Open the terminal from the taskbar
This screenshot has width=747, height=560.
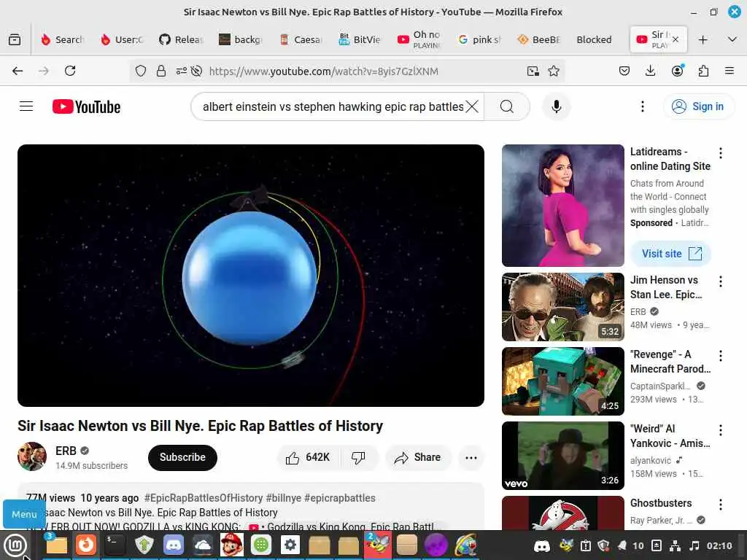pyautogui.click(x=115, y=545)
